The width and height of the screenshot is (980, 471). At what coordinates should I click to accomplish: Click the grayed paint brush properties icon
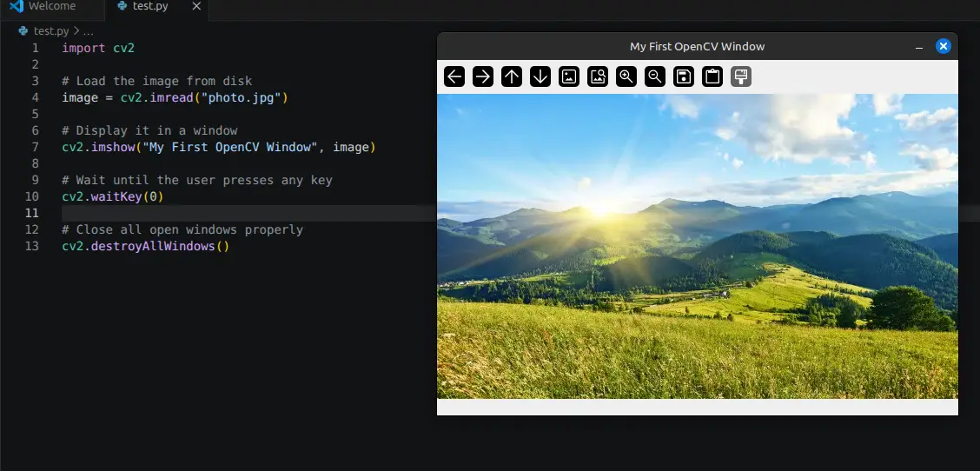tap(740, 76)
